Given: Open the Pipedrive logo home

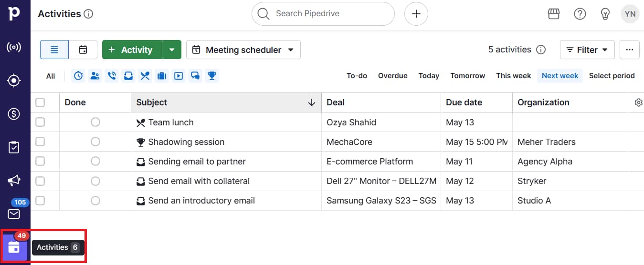Looking at the screenshot, I should pyautogui.click(x=14, y=13).
